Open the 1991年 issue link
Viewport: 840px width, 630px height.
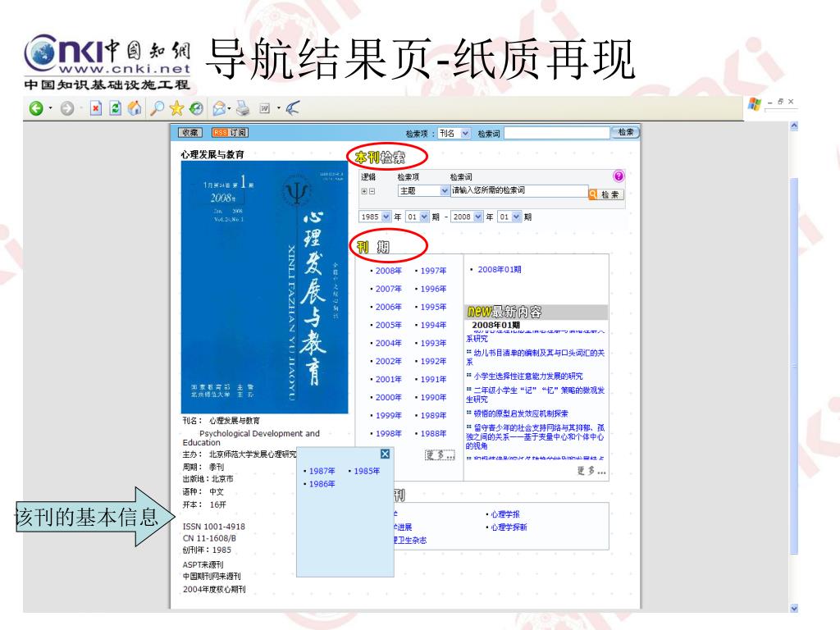pos(433,379)
